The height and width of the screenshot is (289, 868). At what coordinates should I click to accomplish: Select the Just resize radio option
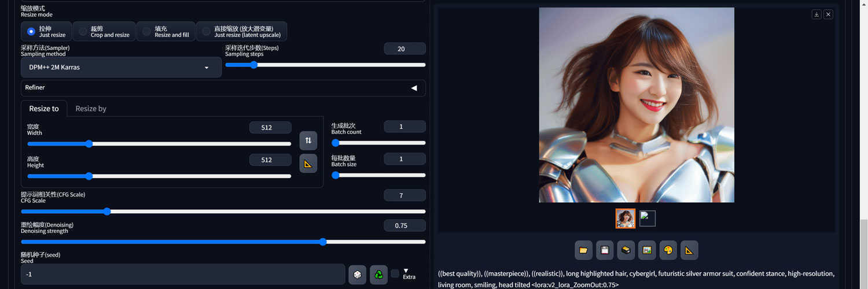coord(46,31)
